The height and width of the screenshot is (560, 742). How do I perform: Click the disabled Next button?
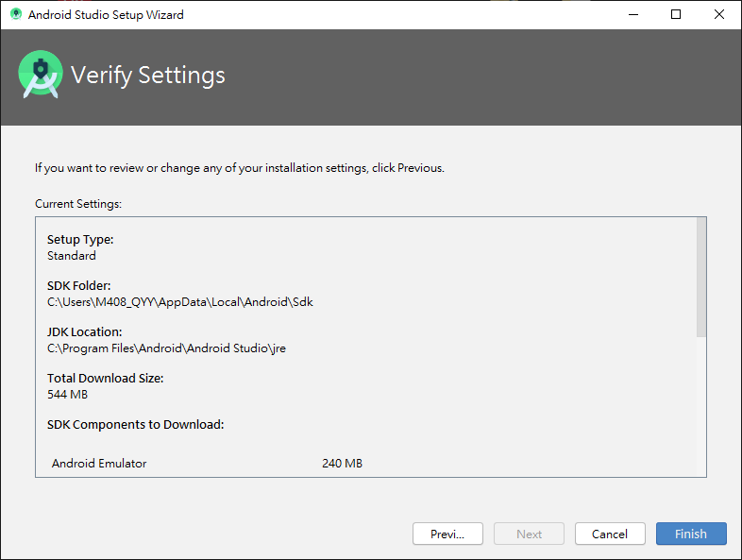pyautogui.click(x=529, y=534)
